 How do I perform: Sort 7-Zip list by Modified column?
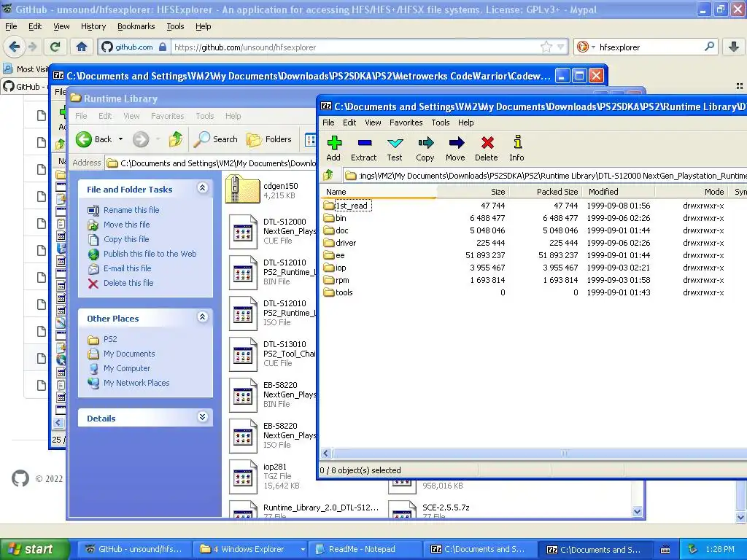point(619,192)
